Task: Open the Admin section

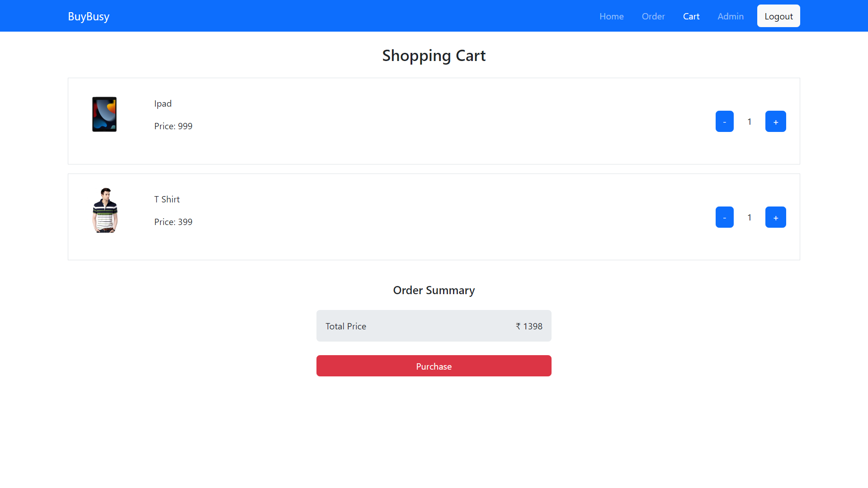Action: coord(730,16)
